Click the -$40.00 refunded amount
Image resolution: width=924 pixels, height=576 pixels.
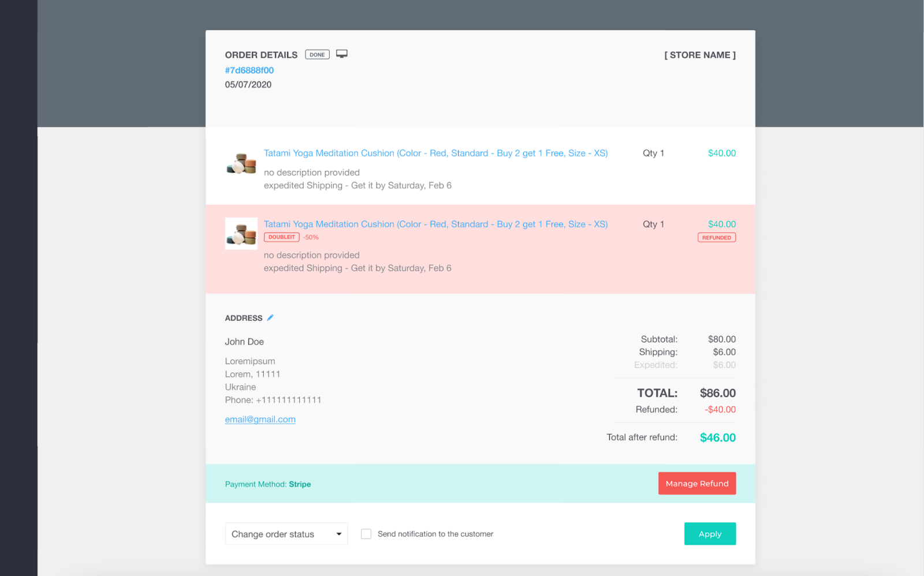[720, 410]
